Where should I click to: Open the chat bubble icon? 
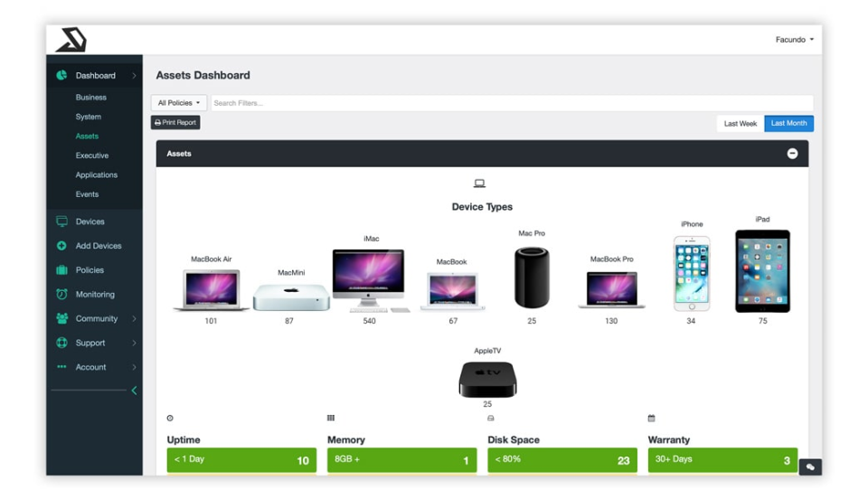pos(810,467)
